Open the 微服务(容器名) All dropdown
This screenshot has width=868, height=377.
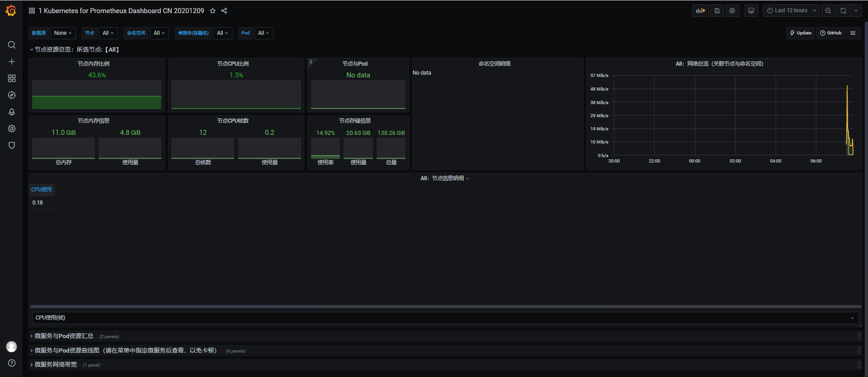point(223,33)
